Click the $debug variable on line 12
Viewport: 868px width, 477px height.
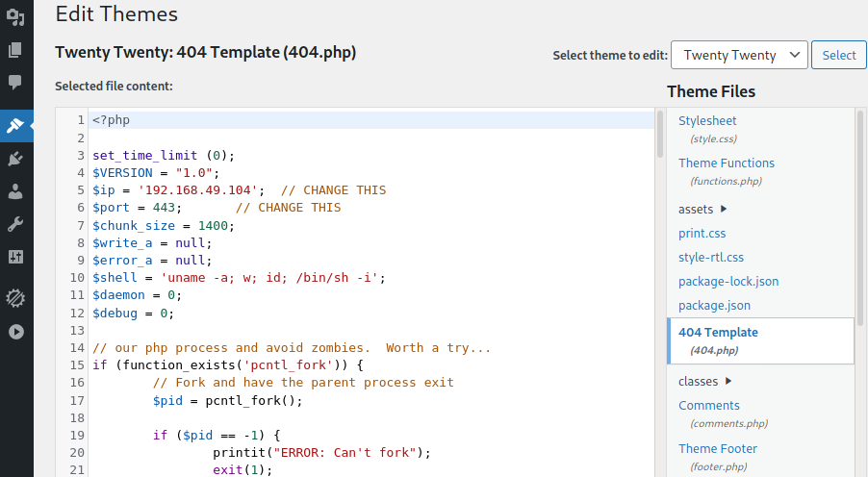tap(115, 314)
